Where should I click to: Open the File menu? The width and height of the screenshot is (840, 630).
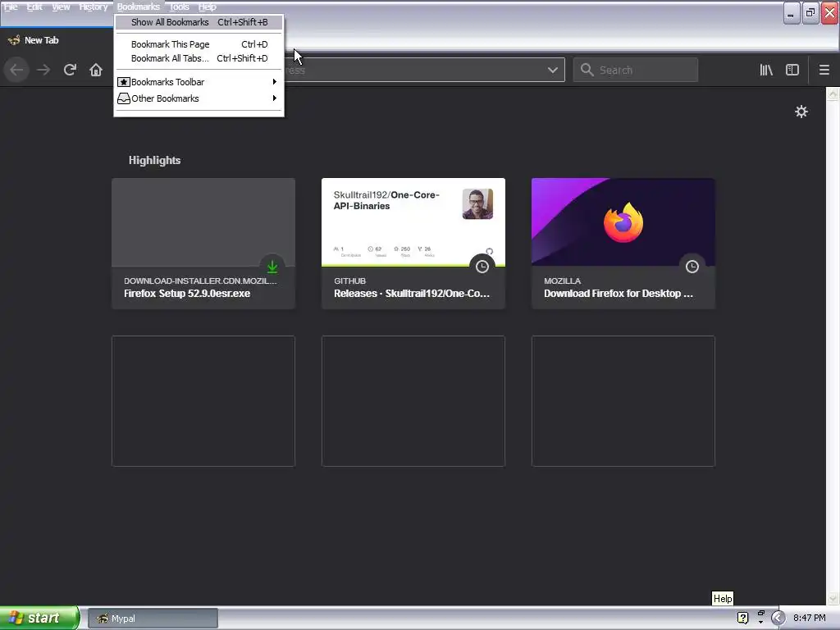(11, 7)
